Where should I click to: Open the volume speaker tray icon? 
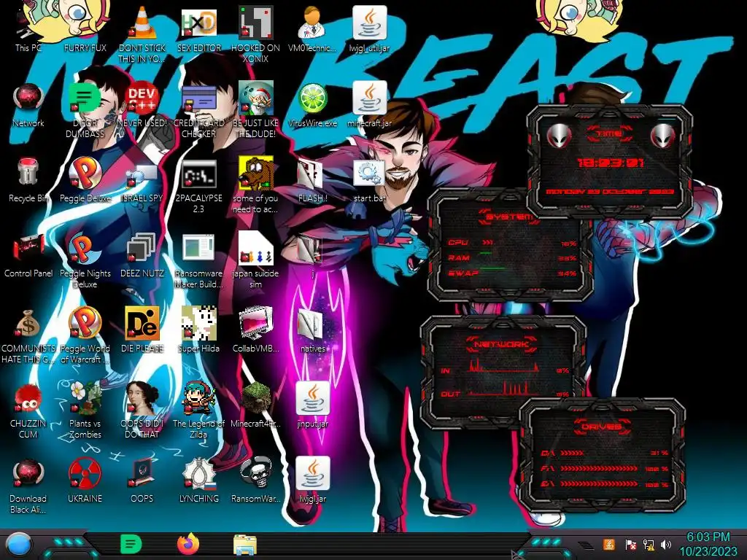tap(665, 544)
